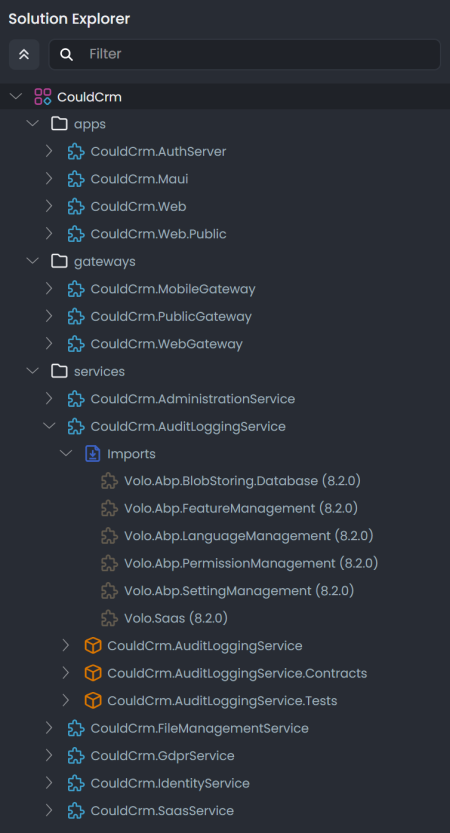Click the CouldCrm solution icon
The width and height of the screenshot is (450, 833).
point(43,97)
